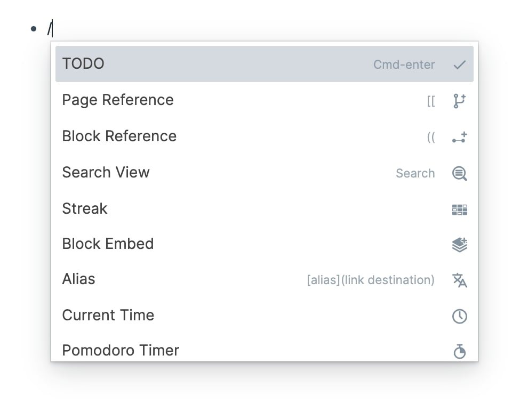This screenshot has height=420, width=528.
Task: Click the Current Time clock icon
Action: (459, 316)
